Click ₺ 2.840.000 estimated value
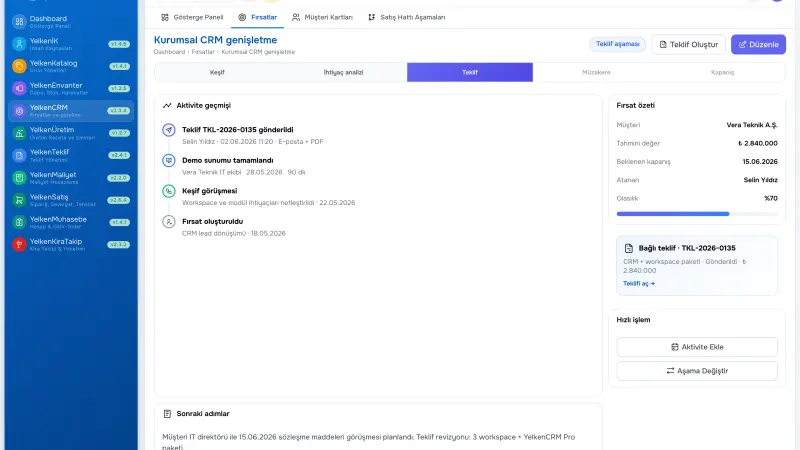Viewport: 800px width, 450px height. (x=758, y=143)
